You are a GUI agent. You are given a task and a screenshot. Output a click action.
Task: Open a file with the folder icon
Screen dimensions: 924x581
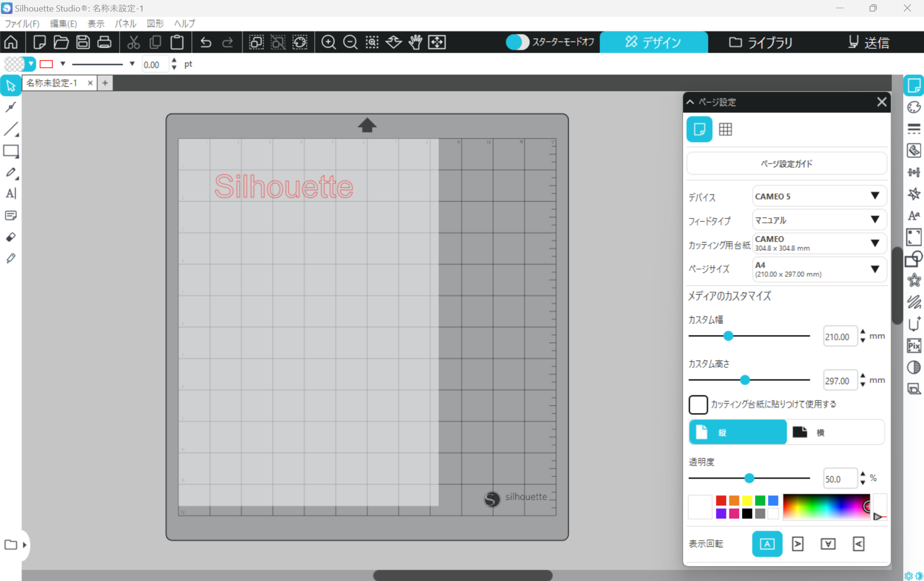(61, 42)
